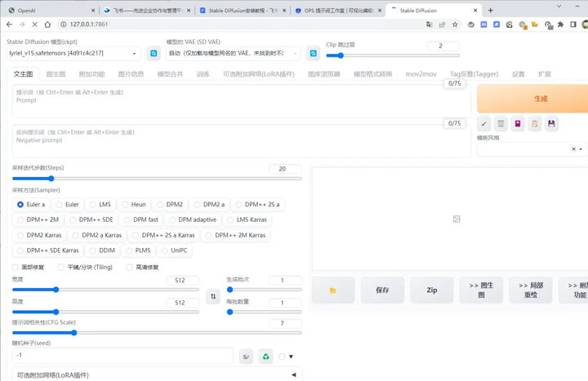
Task: Open the Tag反推(Tagger) tab
Action: point(474,74)
